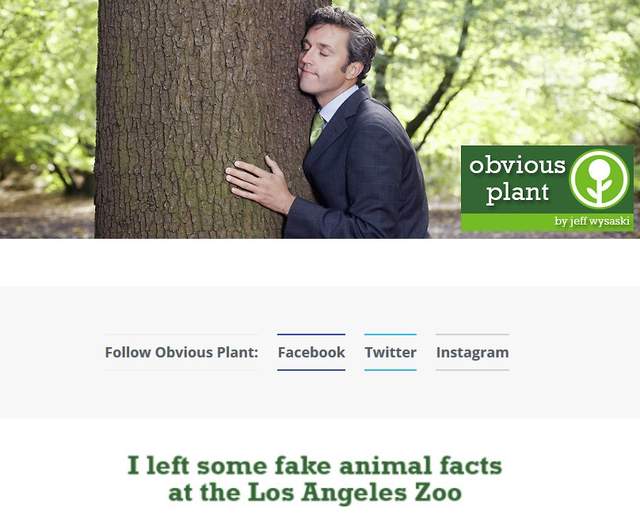Click the blurry foliage left of the tree

pos(47,102)
